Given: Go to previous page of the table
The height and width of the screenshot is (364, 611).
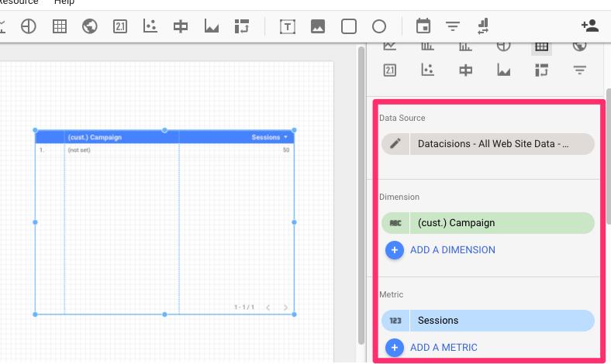Looking at the screenshot, I should click(x=268, y=307).
